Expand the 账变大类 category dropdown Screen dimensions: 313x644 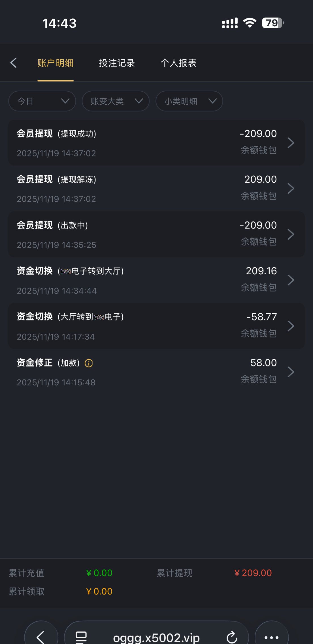click(x=116, y=101)
